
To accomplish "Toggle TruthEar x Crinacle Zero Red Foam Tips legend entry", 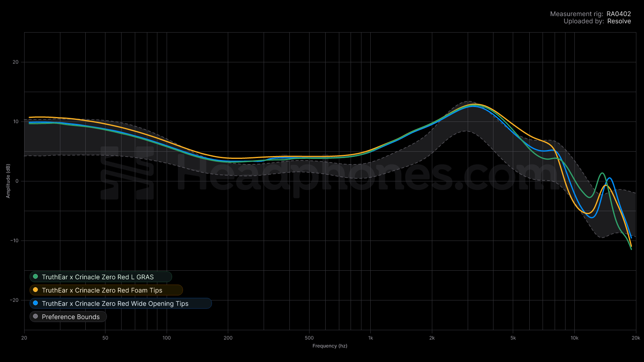I will 106,290.
